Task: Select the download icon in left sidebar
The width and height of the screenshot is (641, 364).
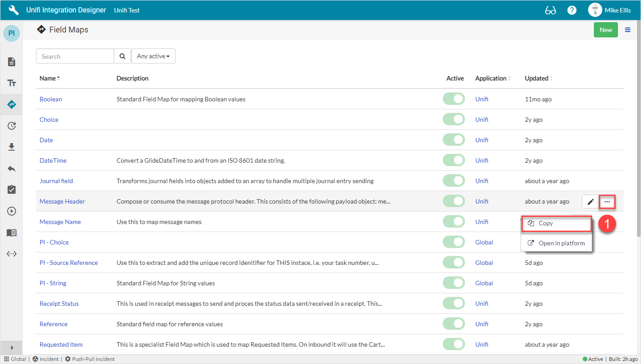Action: (x=12, y=147)
